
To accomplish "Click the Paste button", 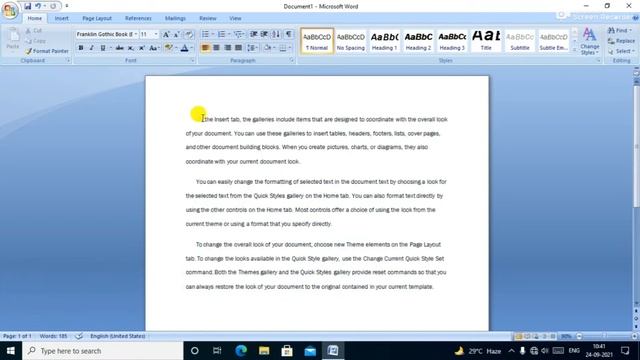I will coord(13,39).
